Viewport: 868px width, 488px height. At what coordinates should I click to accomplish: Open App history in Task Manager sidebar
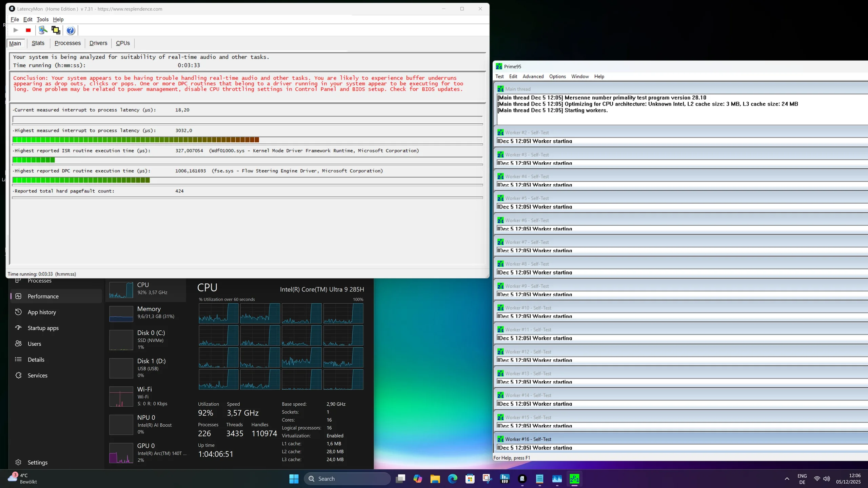click(x=42, y=312)
